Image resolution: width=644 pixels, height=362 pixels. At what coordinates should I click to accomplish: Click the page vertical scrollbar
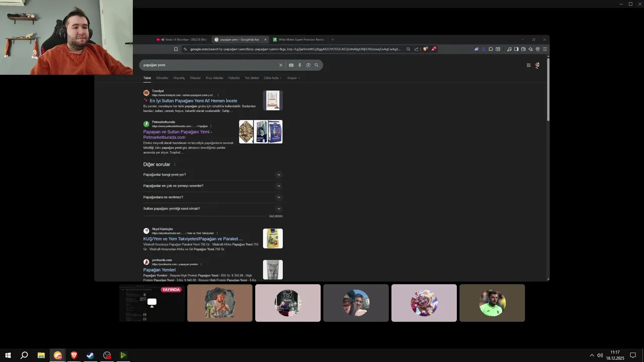click(x=548, y=90)
